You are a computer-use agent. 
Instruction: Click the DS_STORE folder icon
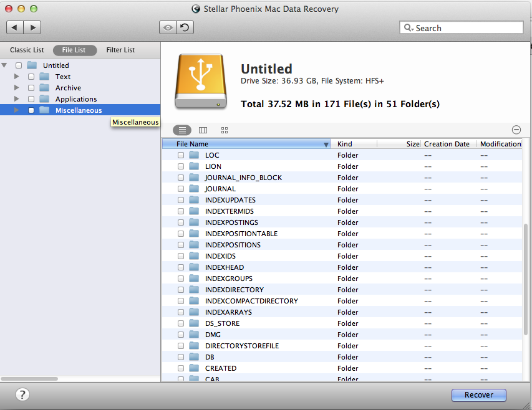[x=194, y=323]
